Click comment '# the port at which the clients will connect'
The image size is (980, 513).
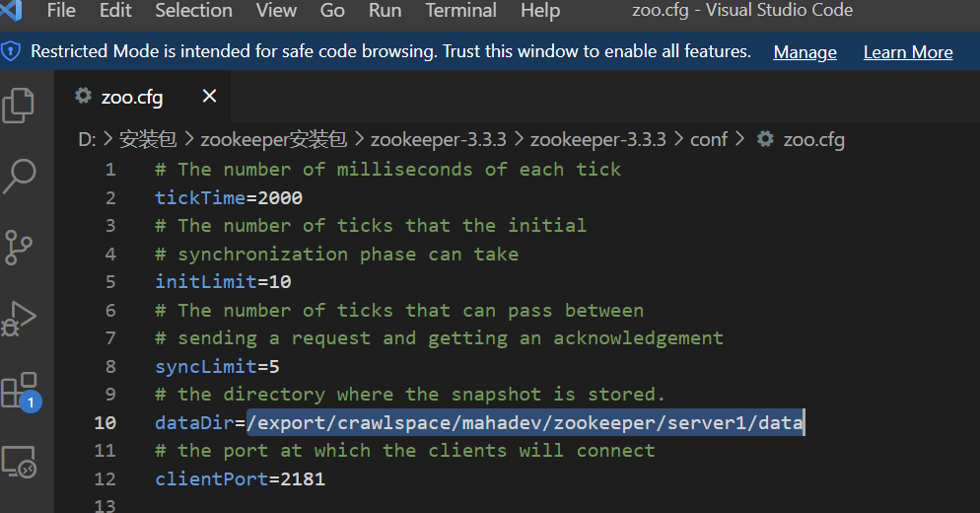coord(405,451)
